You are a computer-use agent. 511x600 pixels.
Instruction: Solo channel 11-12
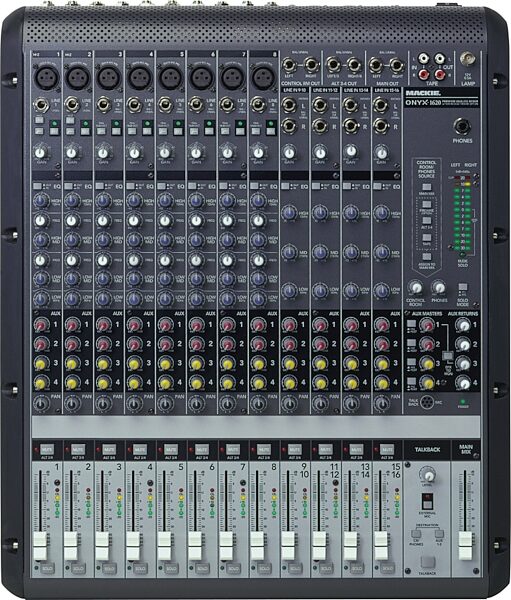tap(326, 569)
